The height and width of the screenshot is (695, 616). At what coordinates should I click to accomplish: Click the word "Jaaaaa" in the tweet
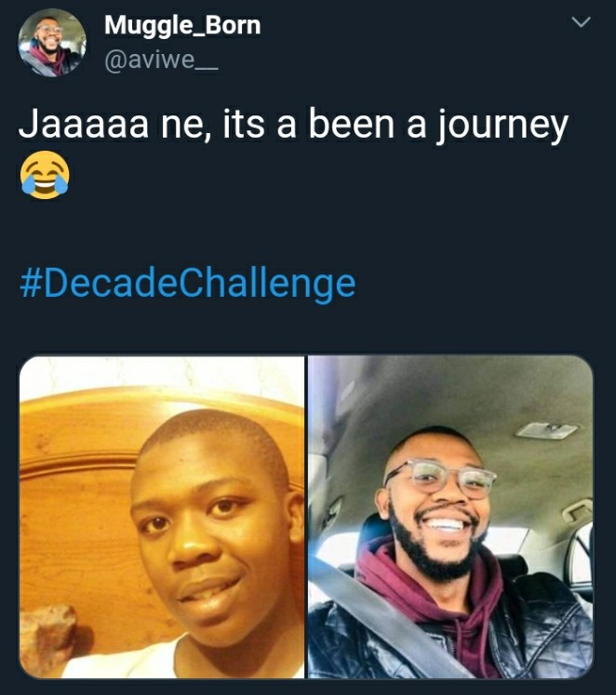tap(84, 125)
